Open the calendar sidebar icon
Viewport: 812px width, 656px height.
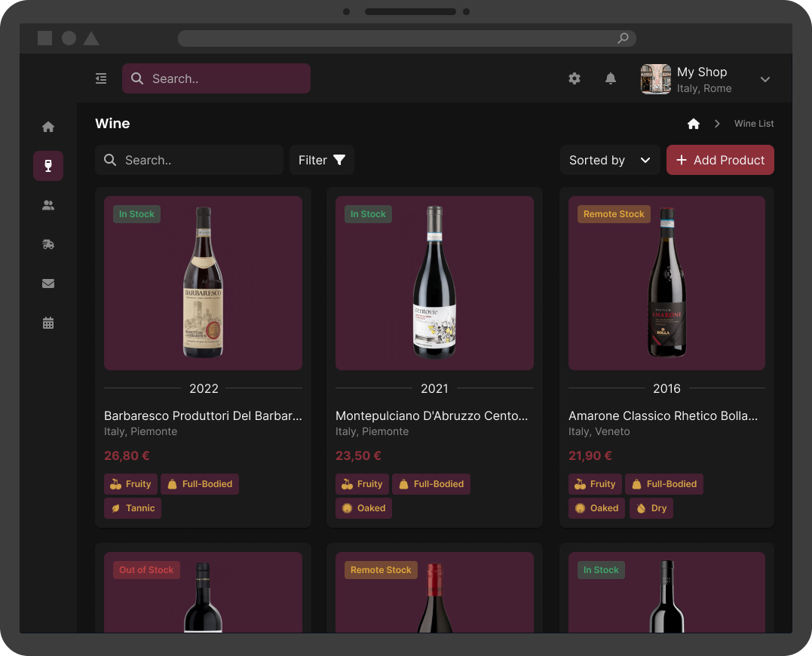click(x=48, y=323)
